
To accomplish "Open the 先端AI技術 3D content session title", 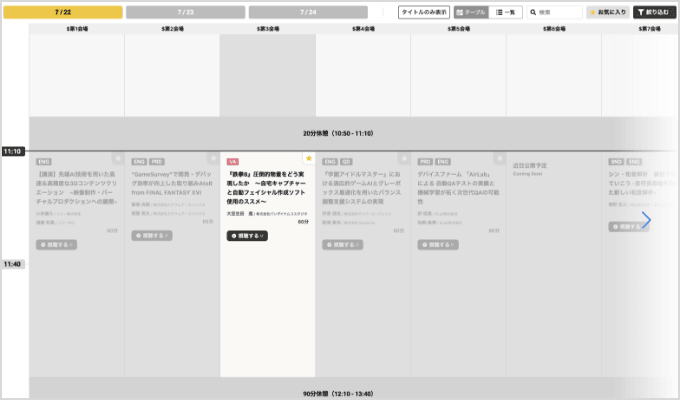I will point(76,188).
